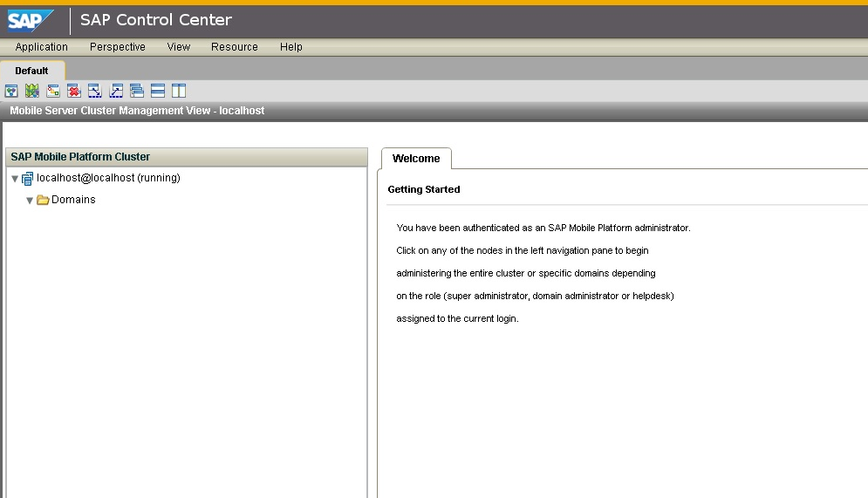Click the Tile Views Vertically icon
The width and height of the screenshot is (868, 498).
coord(179,91)
